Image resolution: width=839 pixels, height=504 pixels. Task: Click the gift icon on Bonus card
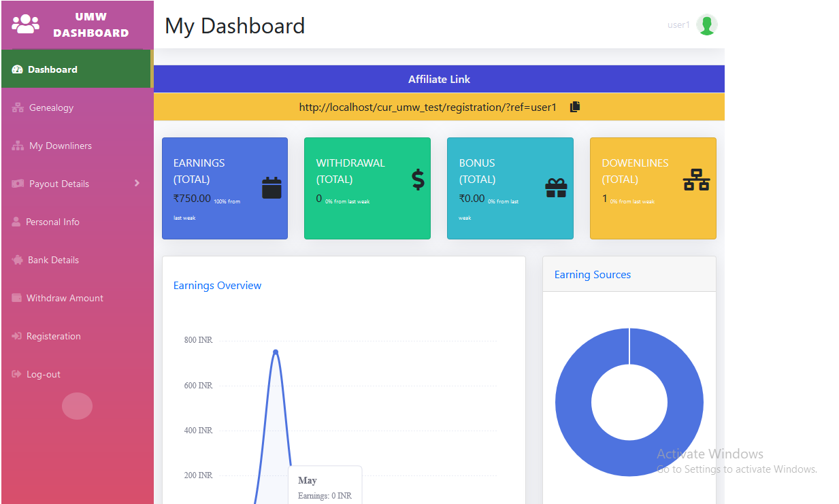[556, 188]
